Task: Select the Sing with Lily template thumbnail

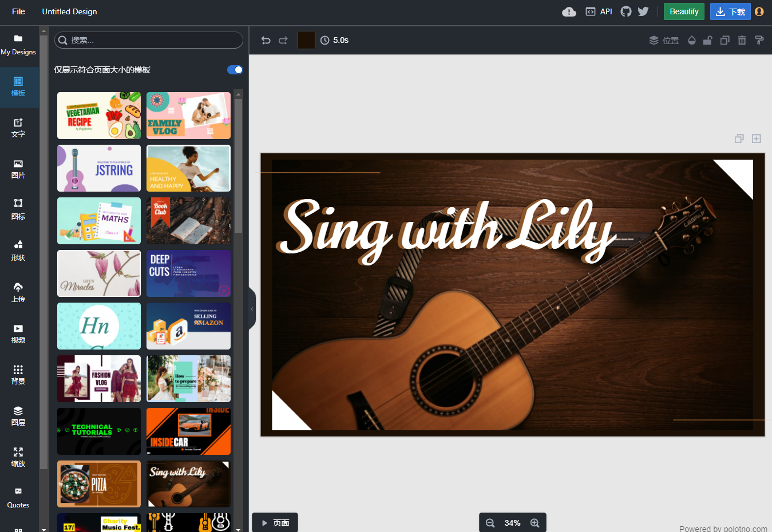Action: [188, 484]
